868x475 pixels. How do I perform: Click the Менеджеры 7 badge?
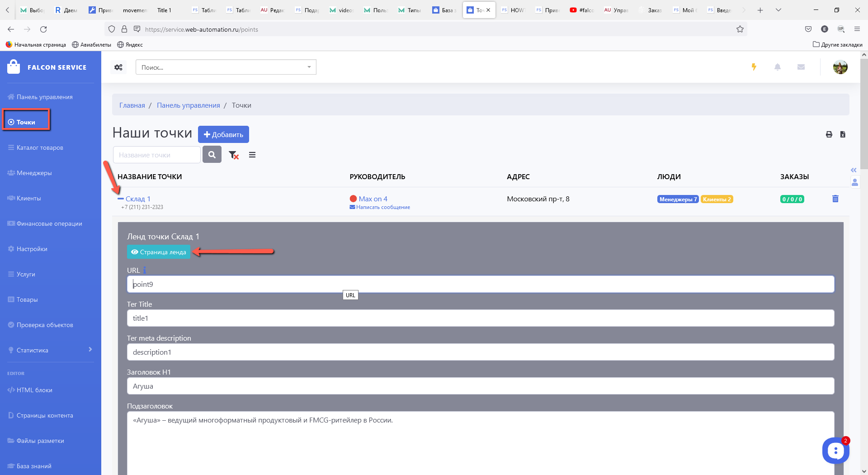pyautogui.click(x=677, y=199)
